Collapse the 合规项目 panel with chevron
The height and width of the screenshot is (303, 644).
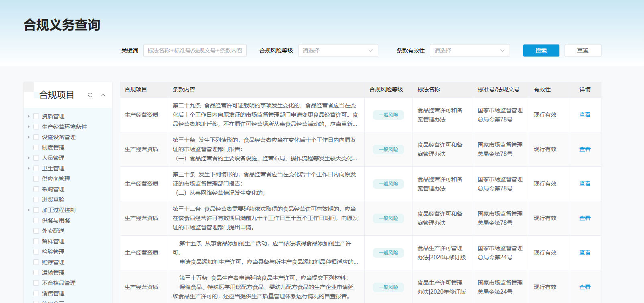tap(103, 95)
